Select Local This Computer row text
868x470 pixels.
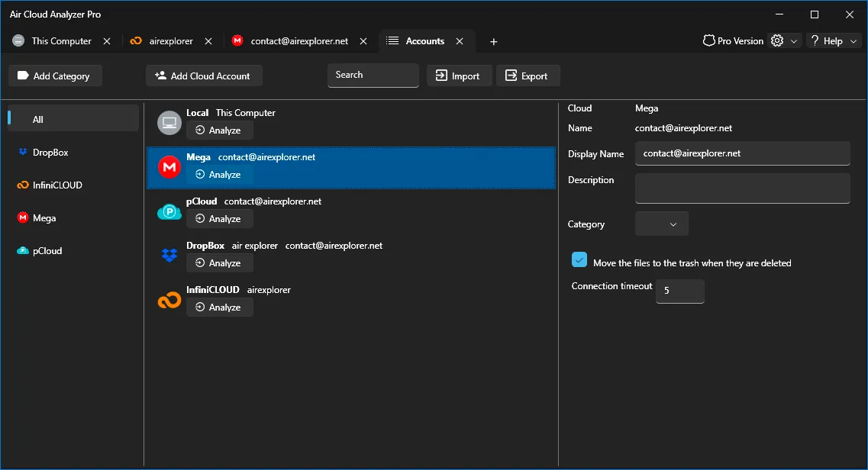click(x=231, y=113)
